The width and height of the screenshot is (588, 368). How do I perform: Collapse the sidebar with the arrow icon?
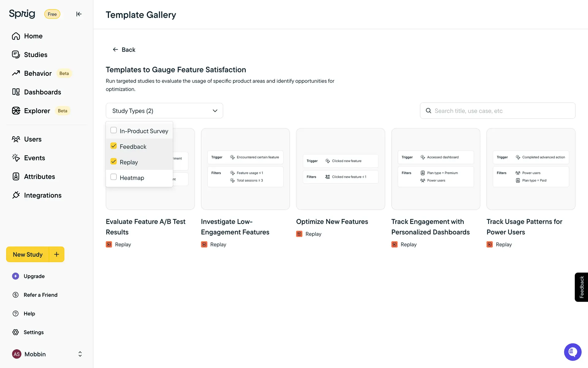pyautogui.click(x=79, y=14)
